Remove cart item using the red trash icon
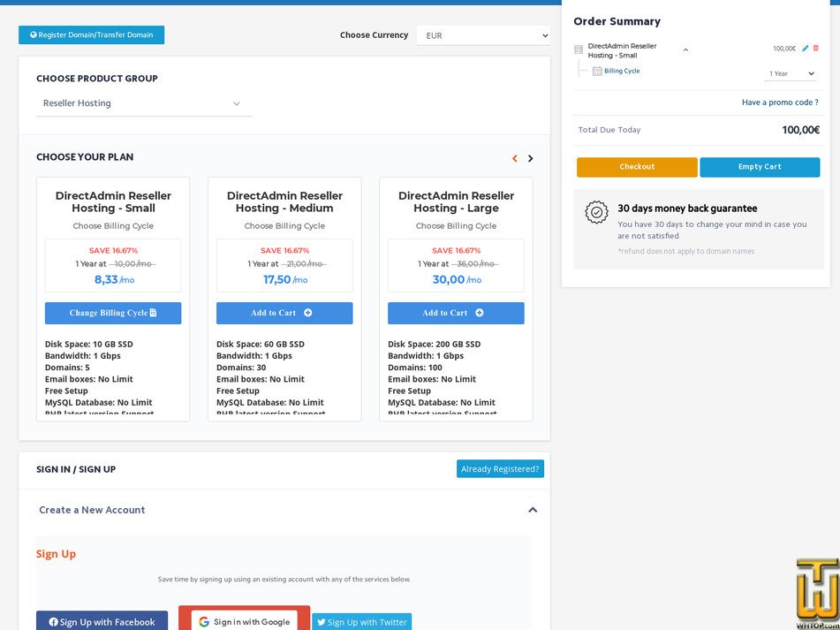The width and height of the screenshot is (840, 630). point(815,48)
